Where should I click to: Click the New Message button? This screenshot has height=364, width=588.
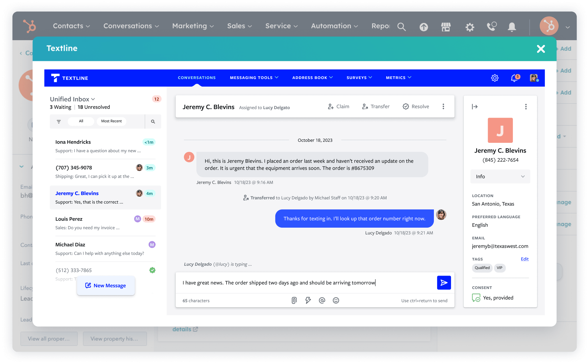[106, 285]
